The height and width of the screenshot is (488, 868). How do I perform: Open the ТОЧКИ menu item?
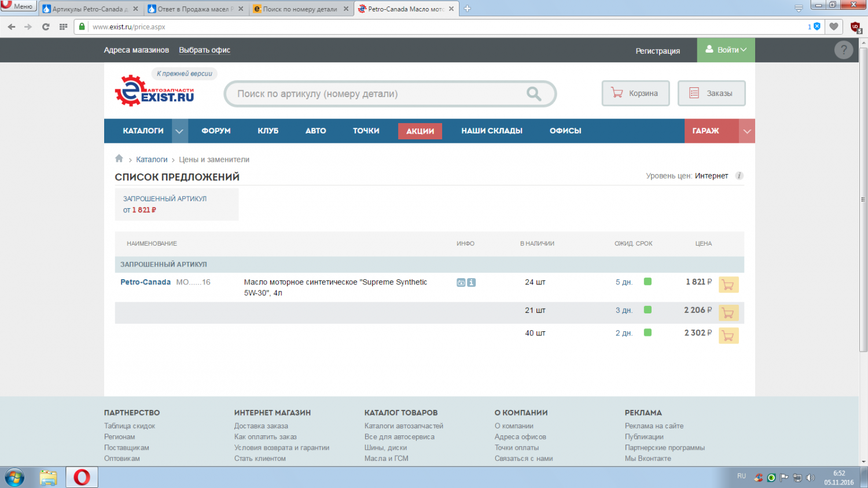pos(366,131)
